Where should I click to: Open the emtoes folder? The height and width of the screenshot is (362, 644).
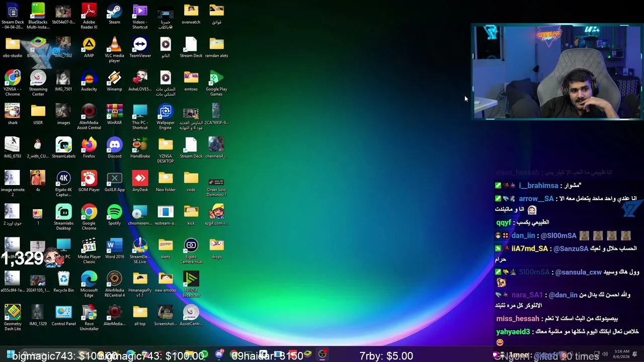(191, 81)
